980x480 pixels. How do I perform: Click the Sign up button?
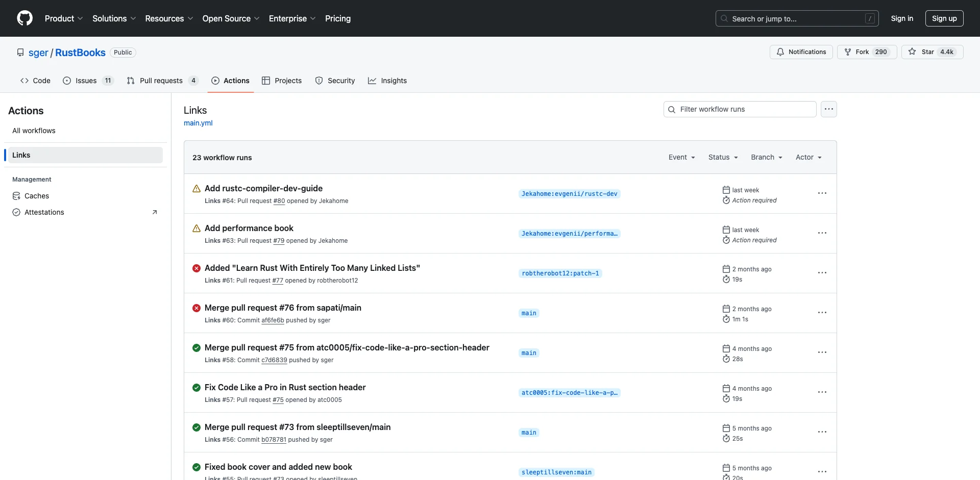(944, 18)
